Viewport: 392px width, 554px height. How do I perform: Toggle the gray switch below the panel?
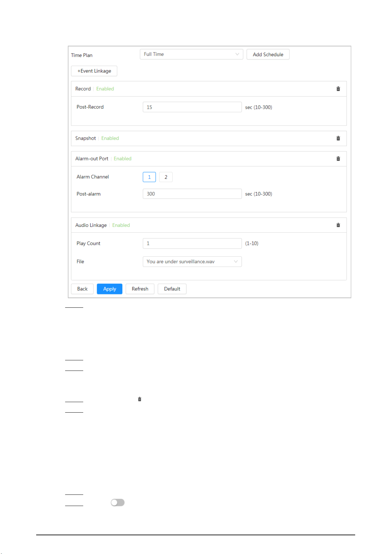pyautogui.click(x=117, y=502)
